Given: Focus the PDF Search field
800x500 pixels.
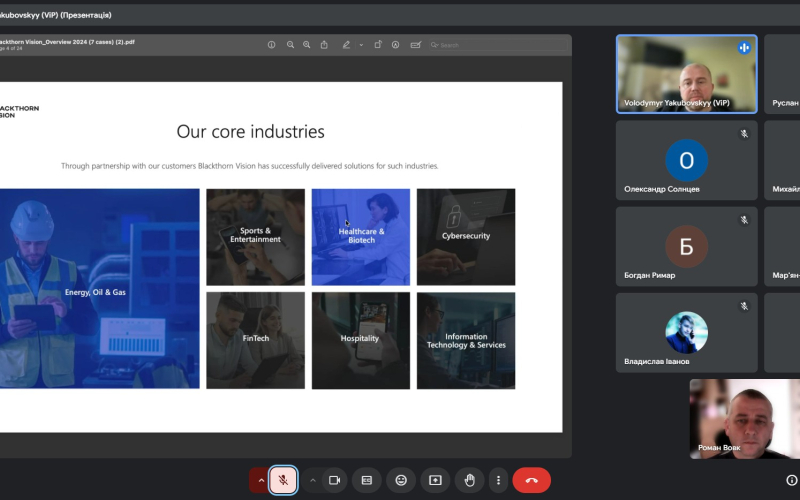Looking at the screenshot, I should (498, 45).
